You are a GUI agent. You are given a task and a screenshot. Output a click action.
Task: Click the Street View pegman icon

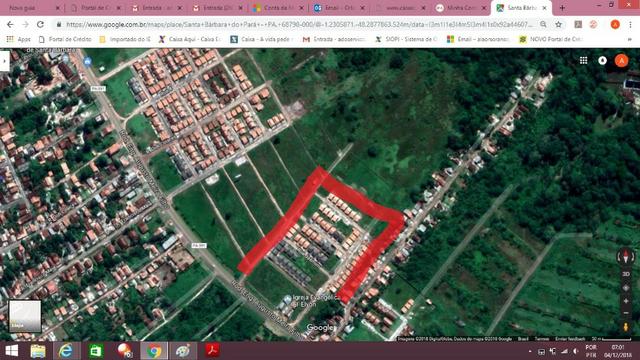[626, 327]
